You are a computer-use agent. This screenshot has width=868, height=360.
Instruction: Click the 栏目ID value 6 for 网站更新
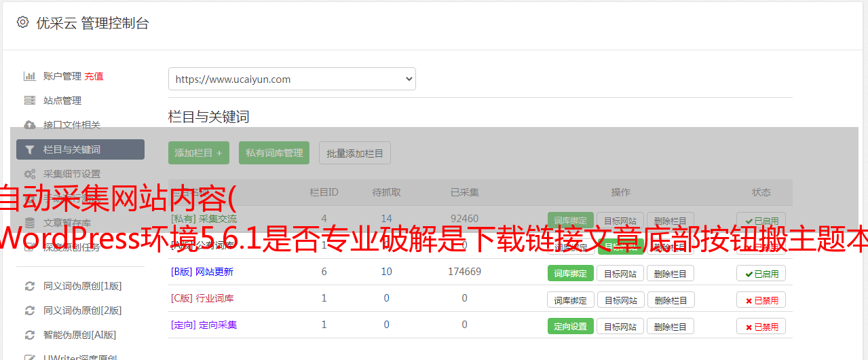tap(324, 272)
